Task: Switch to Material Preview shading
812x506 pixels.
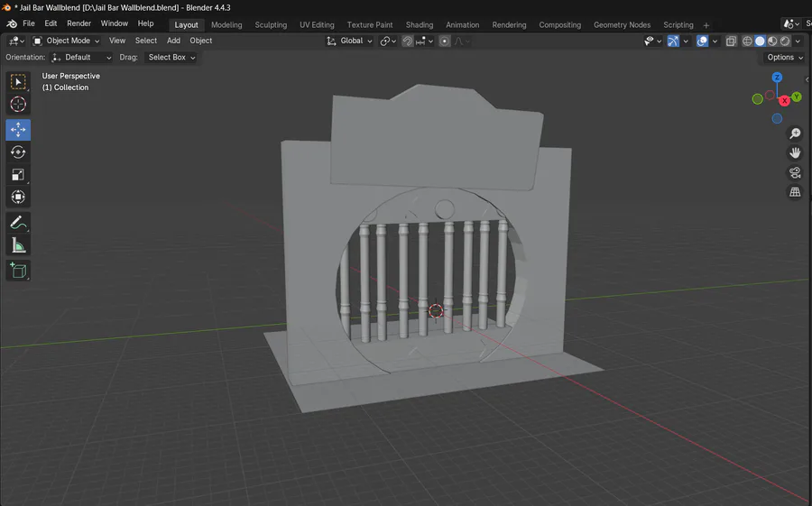Action: coord(772,41)
